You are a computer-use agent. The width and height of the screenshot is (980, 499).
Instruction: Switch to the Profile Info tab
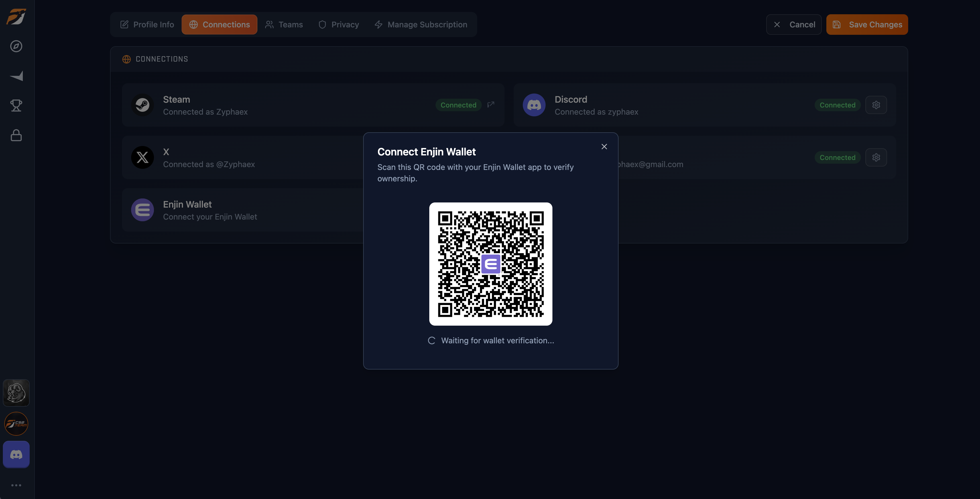point(147,25)
